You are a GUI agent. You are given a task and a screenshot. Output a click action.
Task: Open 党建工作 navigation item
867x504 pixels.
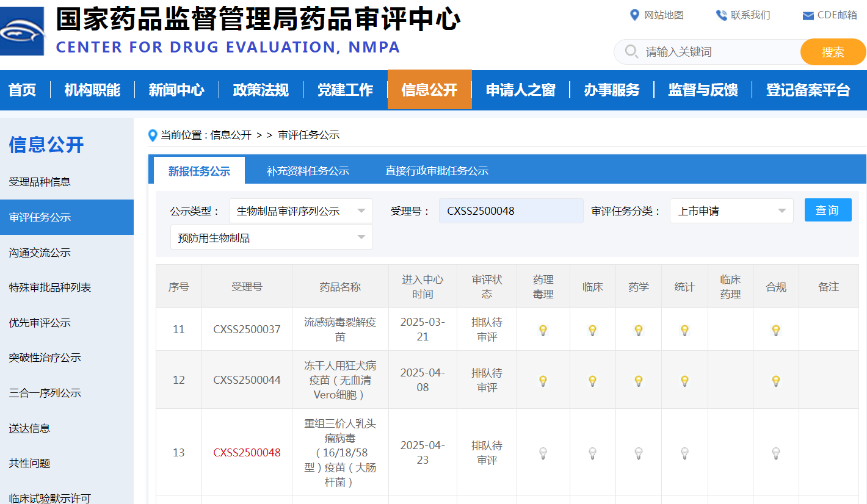click(x=345, y=90)
